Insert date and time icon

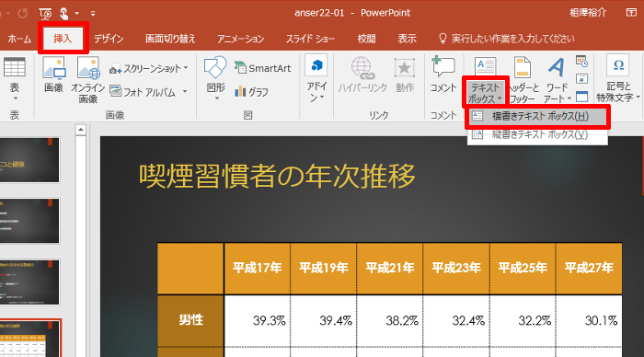tap(581, 62)
